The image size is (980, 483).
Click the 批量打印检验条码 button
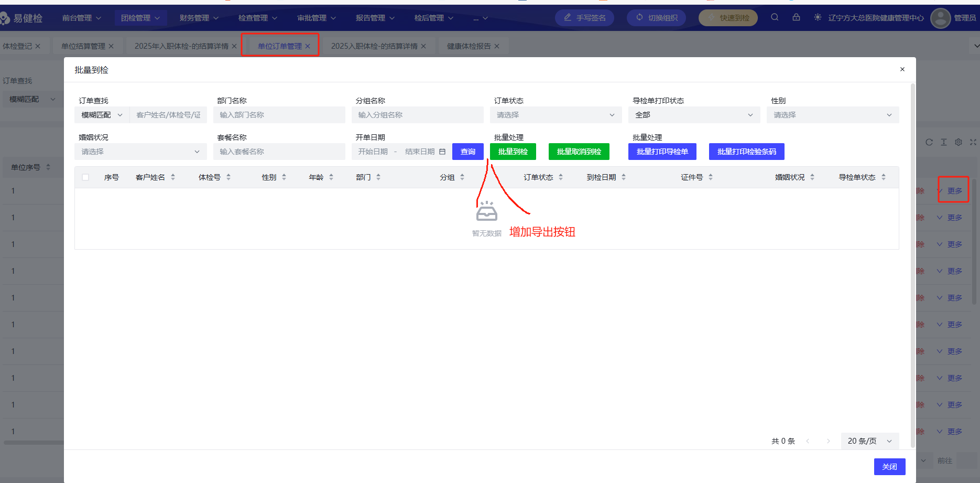(747, 152)
